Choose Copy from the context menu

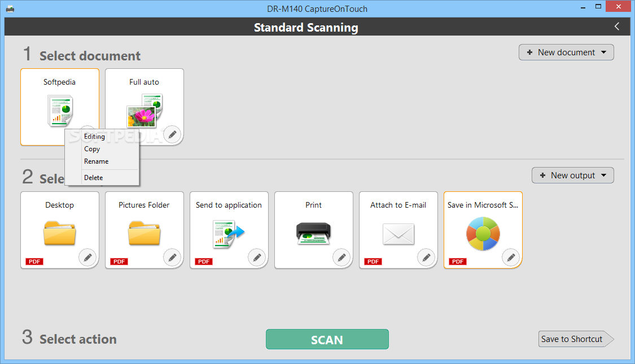92,149
